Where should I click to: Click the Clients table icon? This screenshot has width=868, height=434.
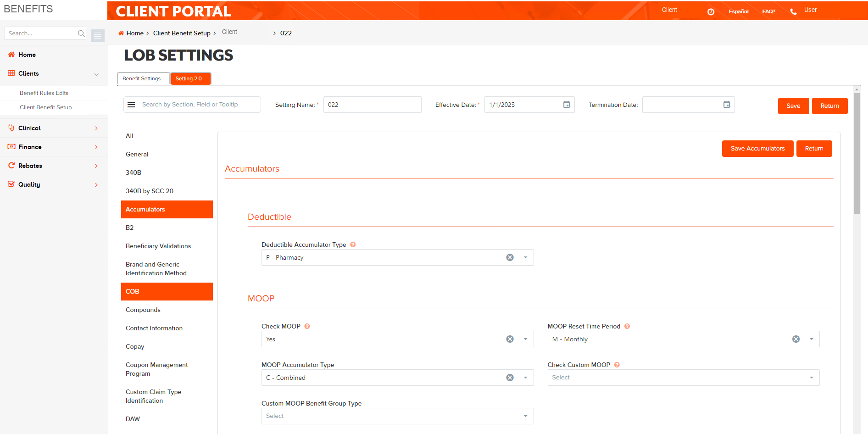(x=11, y=73)
